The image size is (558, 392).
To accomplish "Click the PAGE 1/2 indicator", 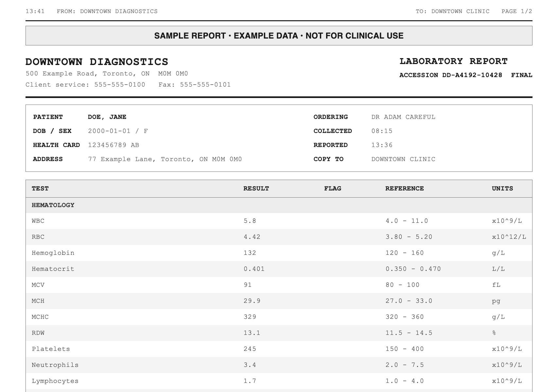I will click(x=517, y=11).
